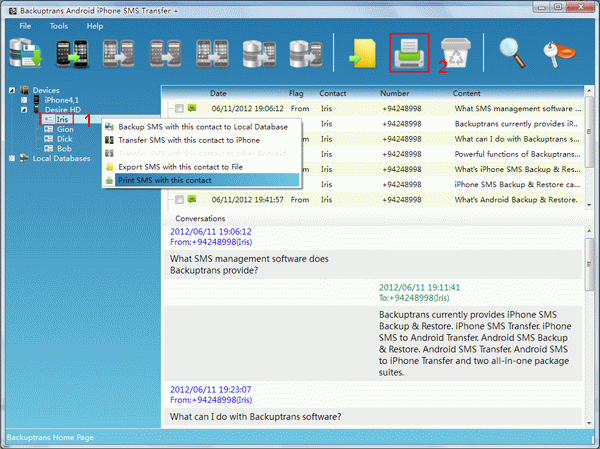
Task: Click the green Print SMS printer icon
Action: [409, 53]
